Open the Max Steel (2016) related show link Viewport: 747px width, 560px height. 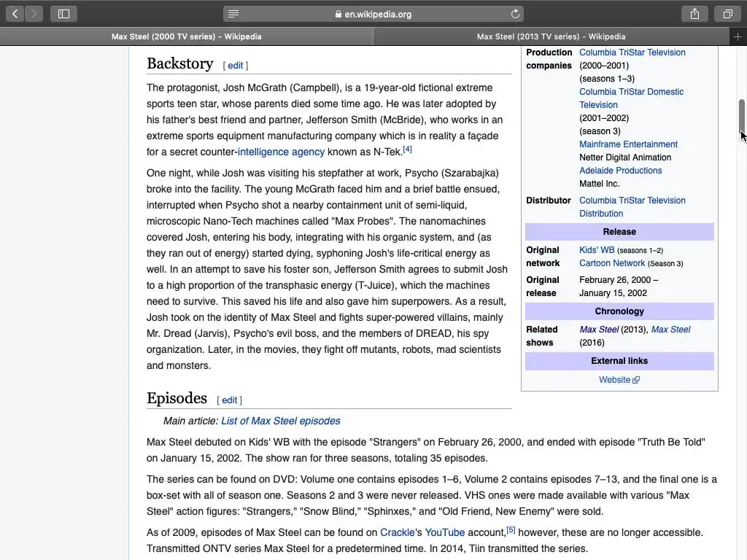[x=670, y=330]
